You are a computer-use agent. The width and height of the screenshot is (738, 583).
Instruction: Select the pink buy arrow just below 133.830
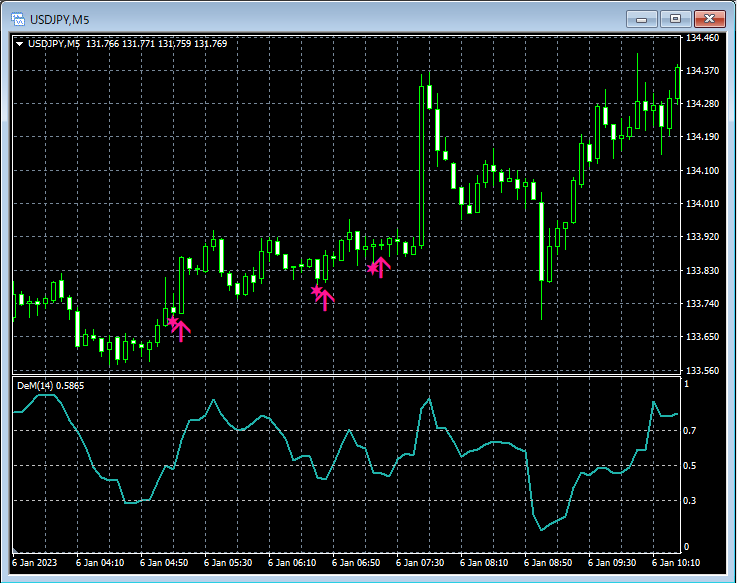point(381,267)
